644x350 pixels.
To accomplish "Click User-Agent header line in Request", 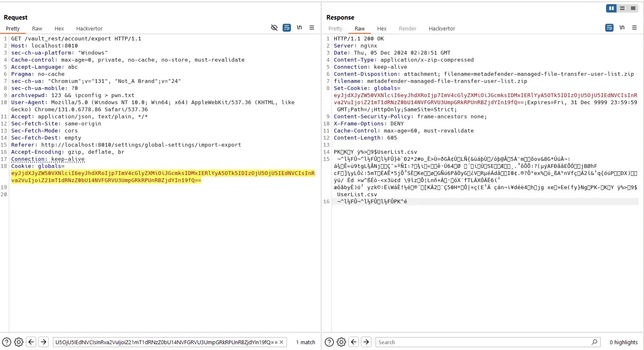I will (153, 106).
